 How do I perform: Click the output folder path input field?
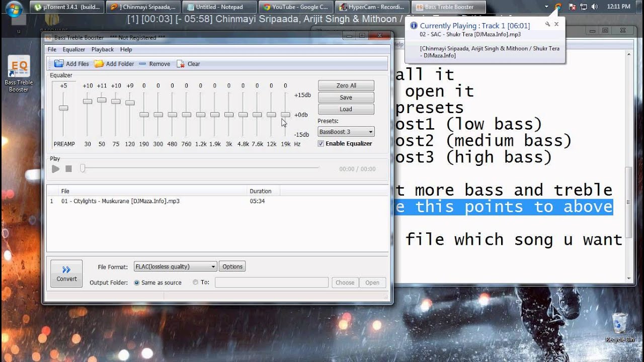[272, 283]
